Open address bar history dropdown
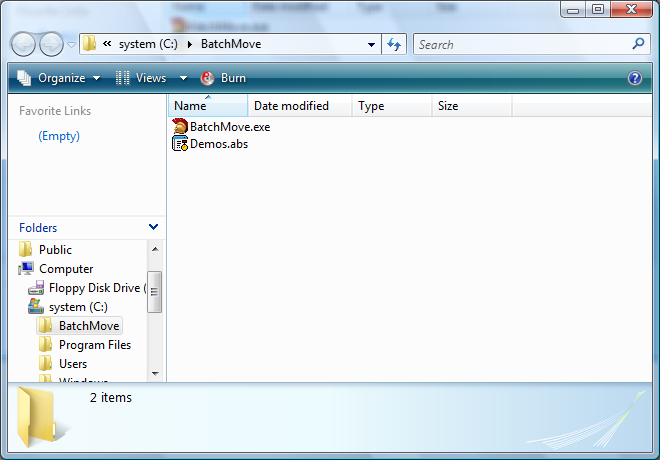The height and width of the screenshot is (460, 660). click(x=371, y=44)
